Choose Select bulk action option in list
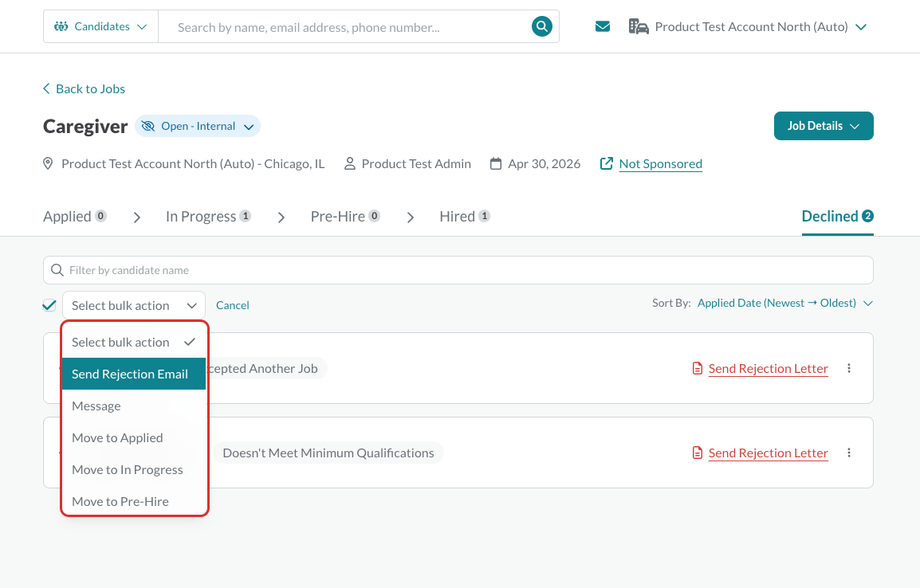 134,343
